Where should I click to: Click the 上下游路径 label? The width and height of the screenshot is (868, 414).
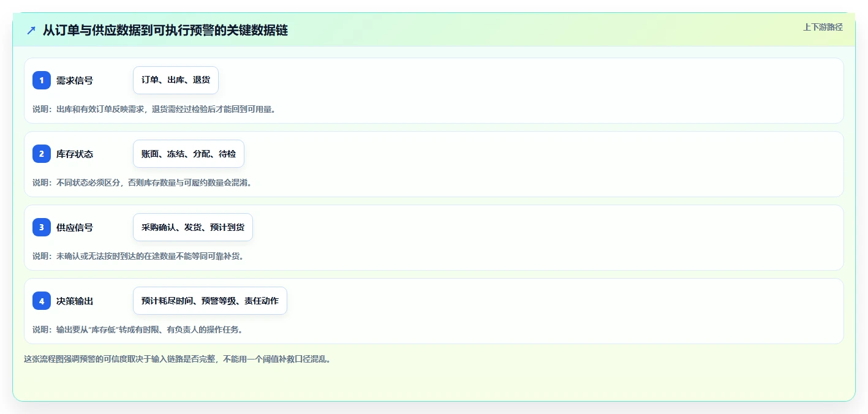point(823,27)
